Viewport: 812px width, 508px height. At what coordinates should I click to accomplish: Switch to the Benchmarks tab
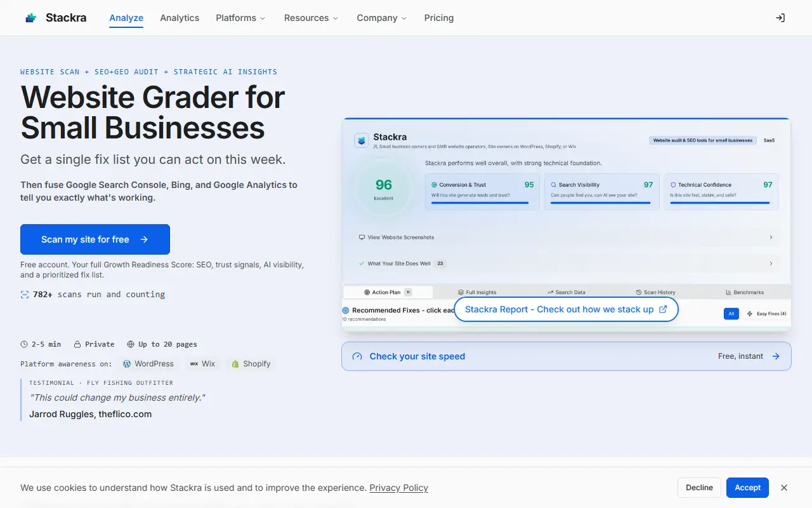(745, 292)
